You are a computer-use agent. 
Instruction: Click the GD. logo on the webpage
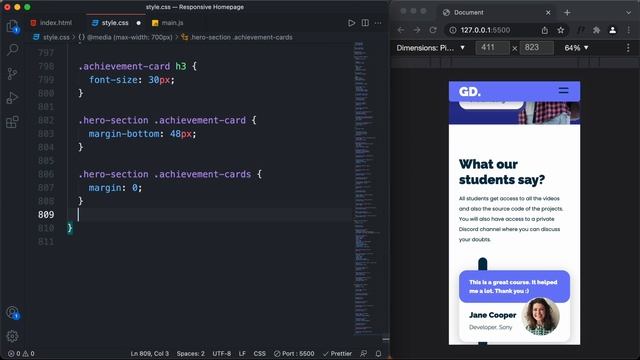(x=470, y=91)
